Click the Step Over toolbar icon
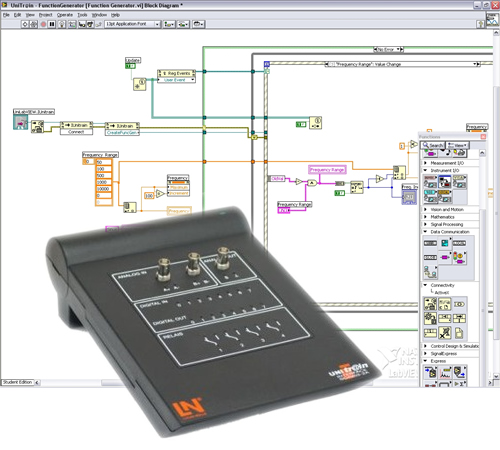Viewport: 500px width, 450px height. click(90, 24)
